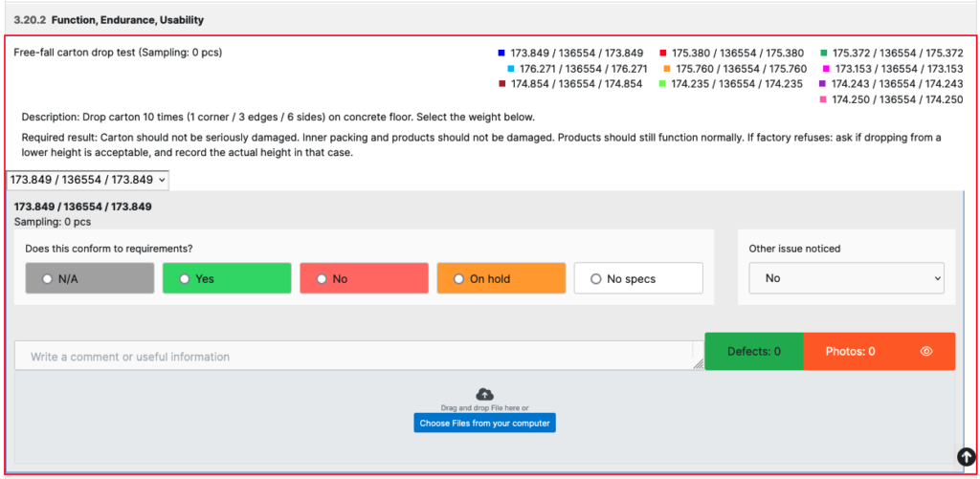The image size is (980, 479).
Task: Click bold heading 173.849 / 136554 / 173.849
Action: 82,207
